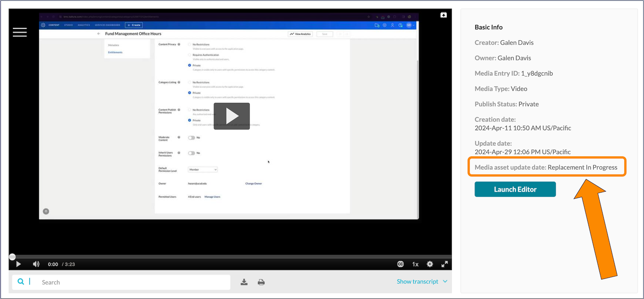Mute the video with the speaker icon
This screenshot has height=299, width=644.
(x=36, y=264)
